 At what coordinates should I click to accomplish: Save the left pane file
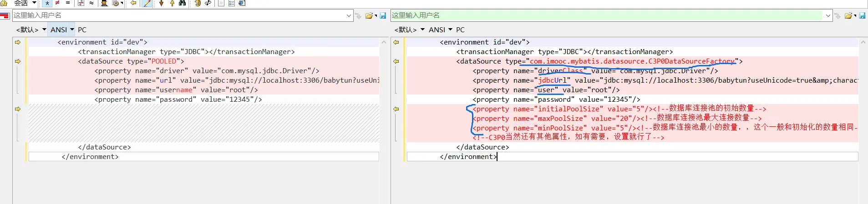pos(383,16)
